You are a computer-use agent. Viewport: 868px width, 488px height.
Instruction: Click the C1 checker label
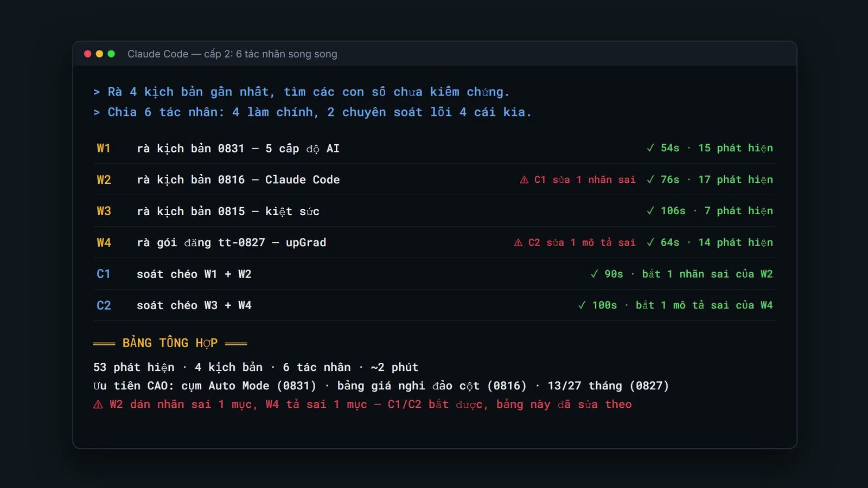click(x=104, y=274)
